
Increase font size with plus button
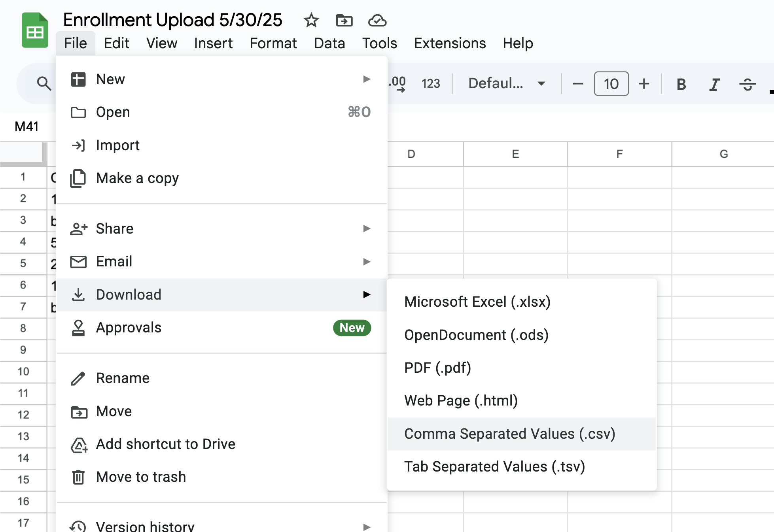tap(644, 84)
